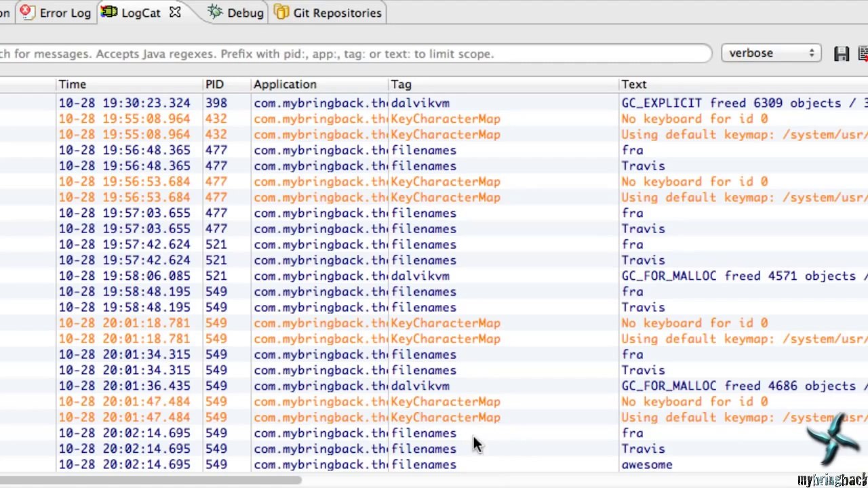Click the 'fra' message logged at 20:02:14.695
This screenshot has width=868, height=488.
click(632, 433)
